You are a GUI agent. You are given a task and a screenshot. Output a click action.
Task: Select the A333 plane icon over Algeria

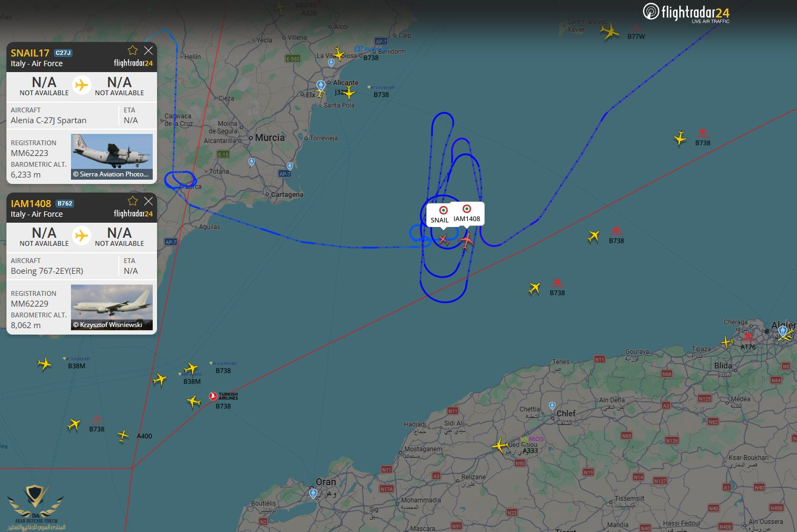500,446
